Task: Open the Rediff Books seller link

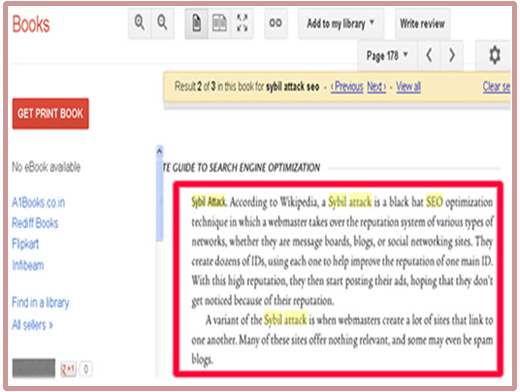Action: pyautogui.click(x=35, y=223)
